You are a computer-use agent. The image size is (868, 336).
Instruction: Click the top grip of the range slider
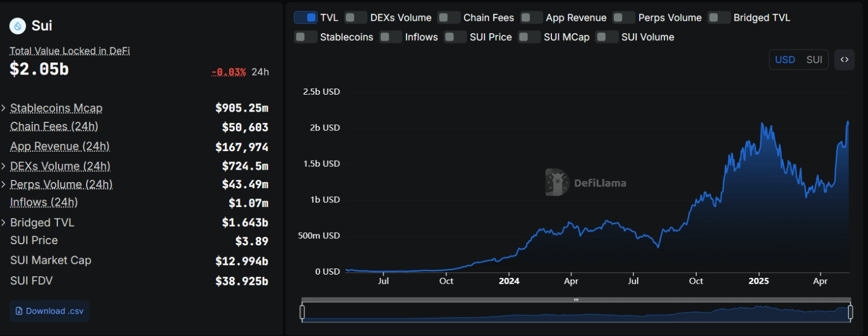coord(576,300)
